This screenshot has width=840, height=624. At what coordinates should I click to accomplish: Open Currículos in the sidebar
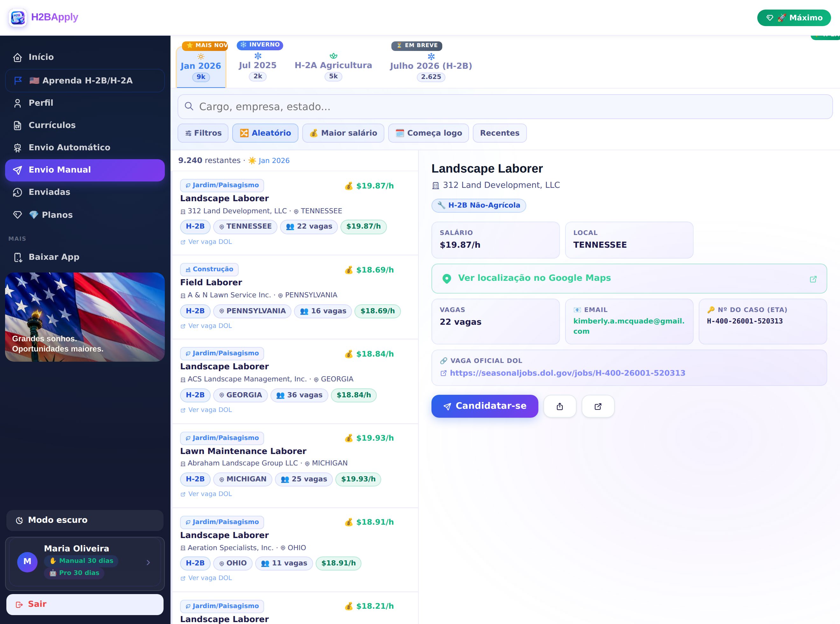[x=85, y=125]
